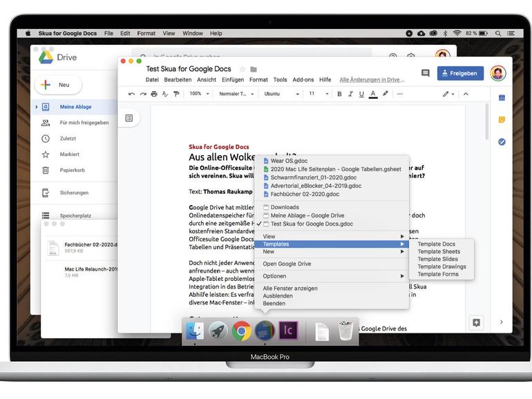Click the Undo arrow in Docs toolbar
532x399 pixels.
(x=132, y=94)
